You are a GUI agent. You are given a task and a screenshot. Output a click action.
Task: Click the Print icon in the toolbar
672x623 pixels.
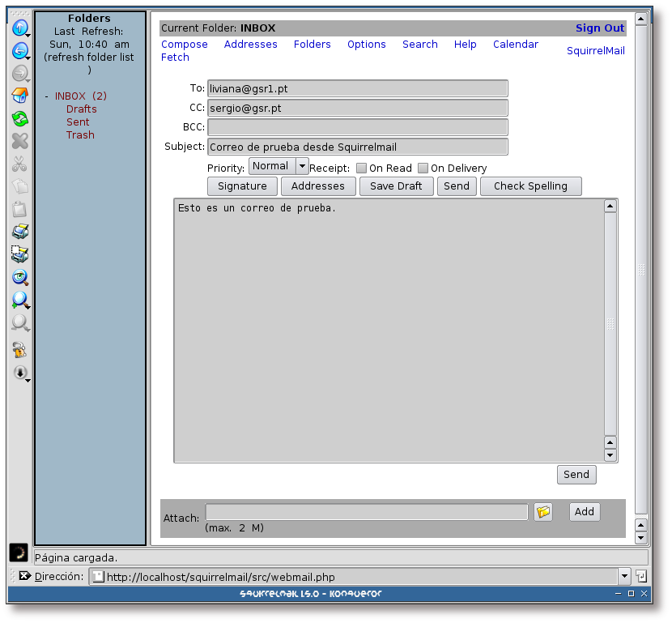point(19,233)
